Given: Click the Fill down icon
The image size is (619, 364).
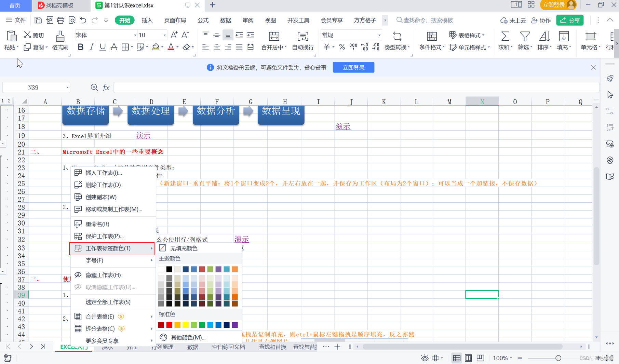Looking at the screenshot, I should (x=564, y=36).
